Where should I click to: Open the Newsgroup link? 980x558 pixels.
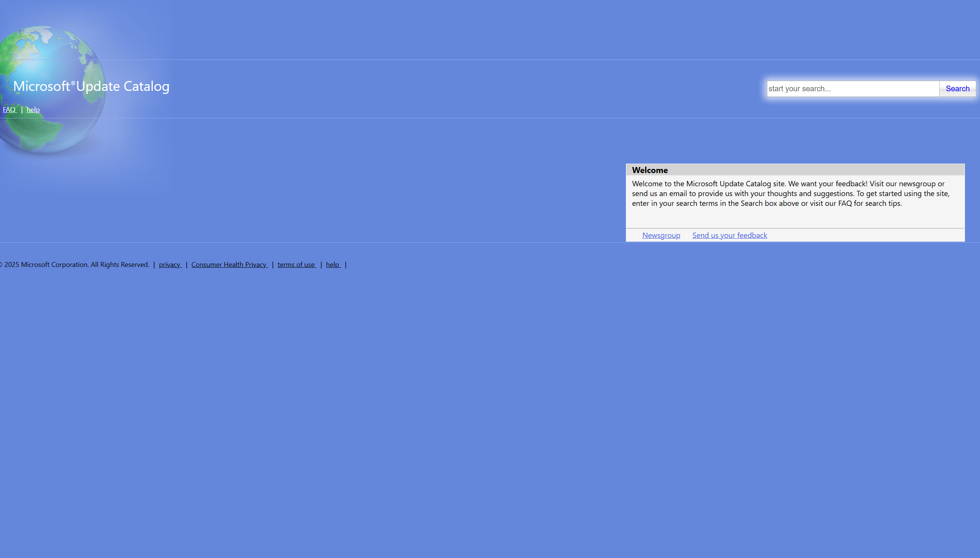661,235
